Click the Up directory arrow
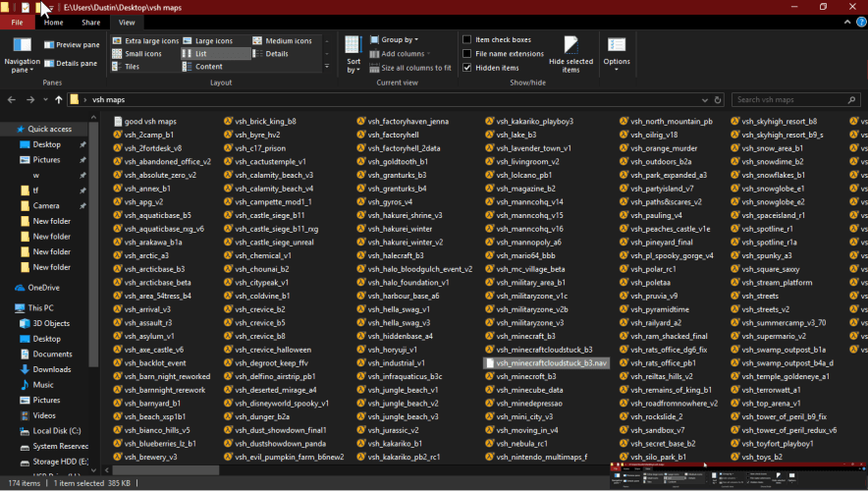The width and height of the screenshot is (868, 491). point(59,100)
